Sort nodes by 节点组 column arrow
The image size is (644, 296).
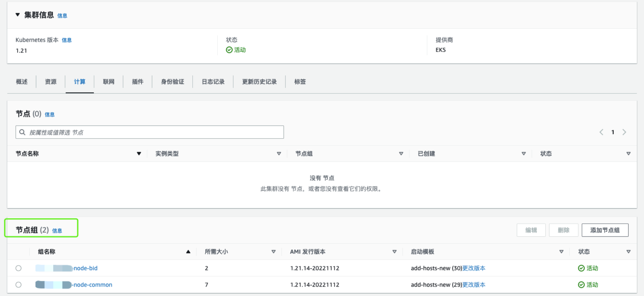401,154
